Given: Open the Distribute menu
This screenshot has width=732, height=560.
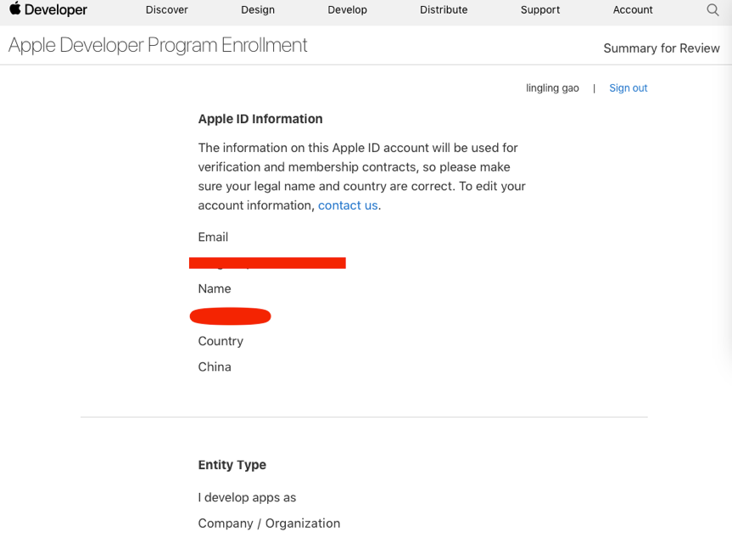Looking at the screenshot, I should [444, 10].
